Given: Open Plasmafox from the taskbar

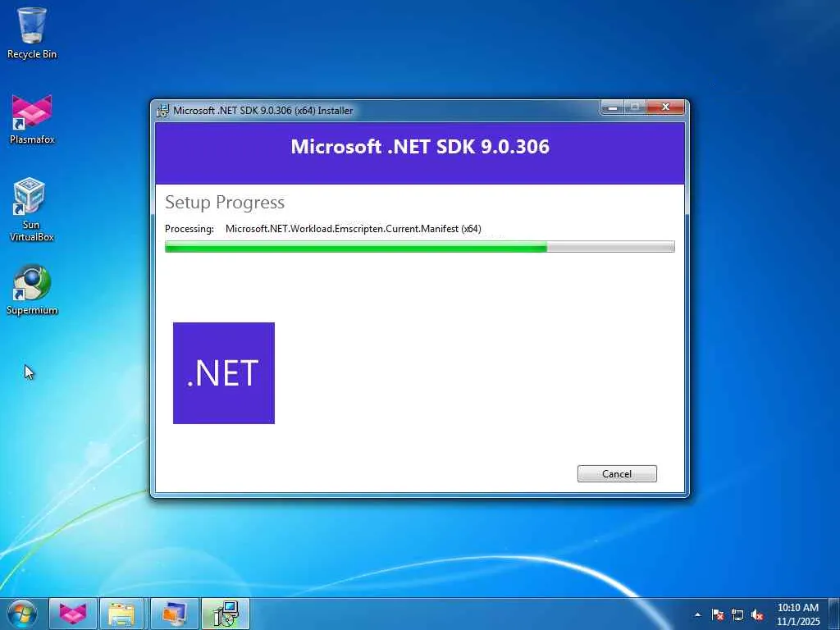Looking at the screenshot, I should [73, 614].
